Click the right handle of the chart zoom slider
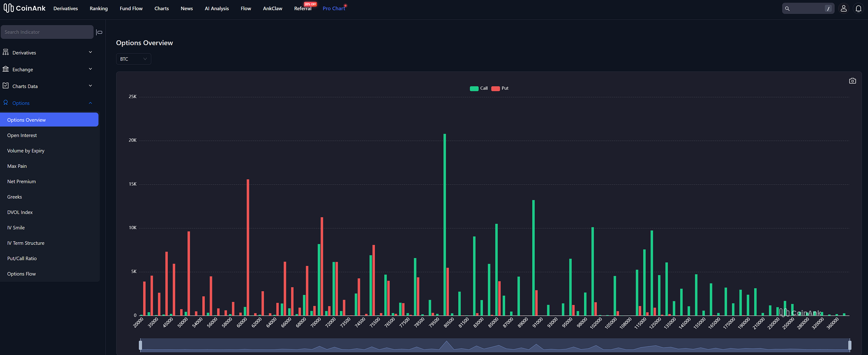 click(849, 345)
